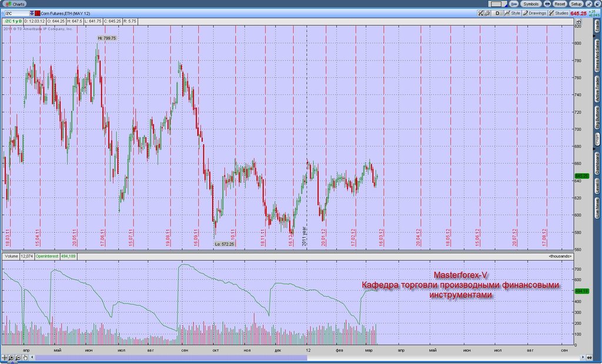
Task: Click the scissors tools icon in chart toolbar
Action: (x=480, y=14)
